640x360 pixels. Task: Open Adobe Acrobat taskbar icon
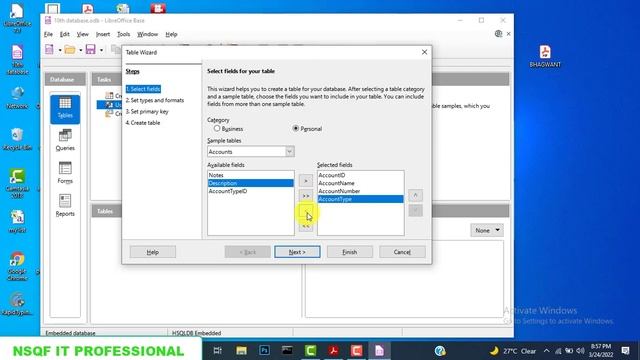[333, 351]
